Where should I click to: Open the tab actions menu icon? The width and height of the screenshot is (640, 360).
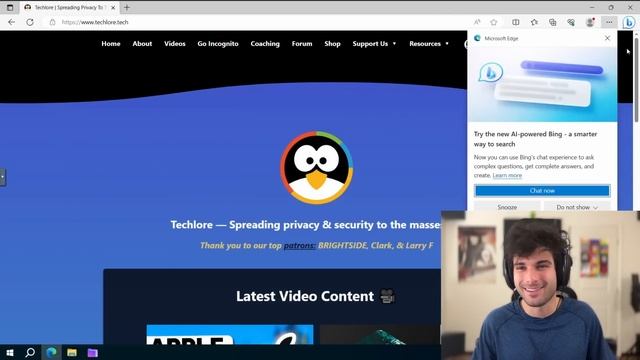click(10, 7)
